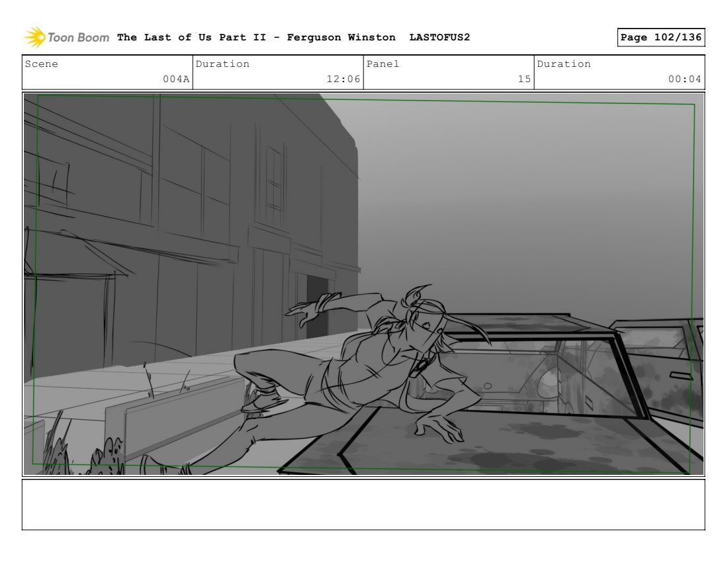Click the Panel number '15'

[x=524, y=79]
